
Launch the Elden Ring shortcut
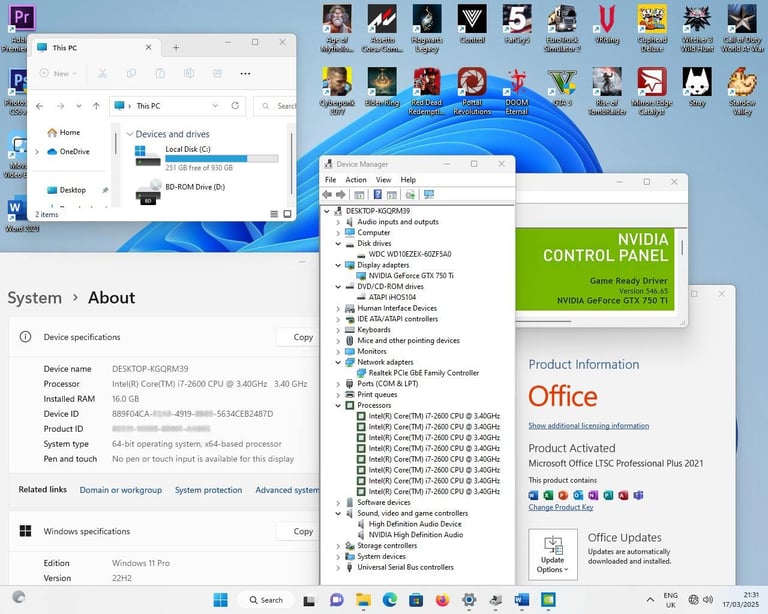[382, 87]
